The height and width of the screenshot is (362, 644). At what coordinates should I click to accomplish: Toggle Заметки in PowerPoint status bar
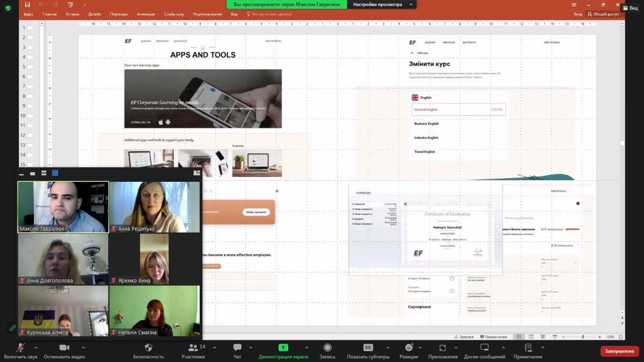(x=464, y=337)
